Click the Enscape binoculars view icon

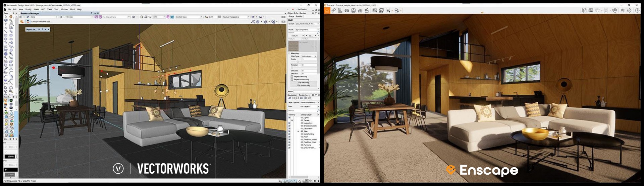pos(346,11)
